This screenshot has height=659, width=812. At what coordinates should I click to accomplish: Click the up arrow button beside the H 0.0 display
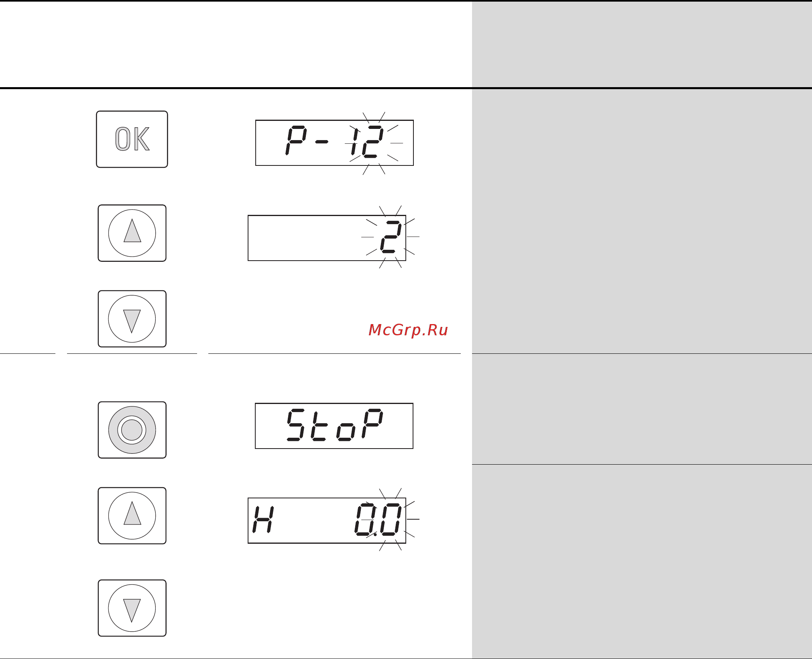coord(132,516)
